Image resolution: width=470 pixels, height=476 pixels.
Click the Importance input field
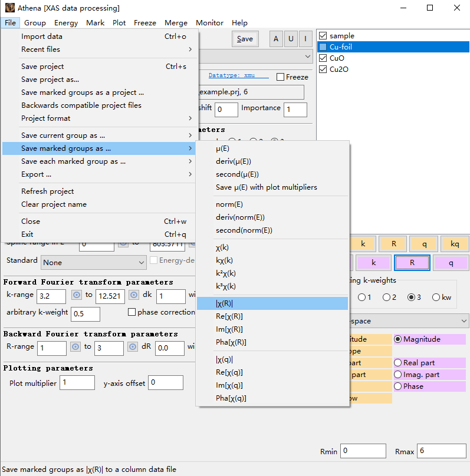295,110
